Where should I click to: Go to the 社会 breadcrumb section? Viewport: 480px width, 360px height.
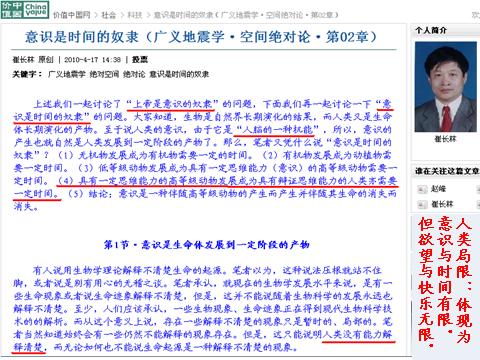pyautogui.click(x=108, y=15)
